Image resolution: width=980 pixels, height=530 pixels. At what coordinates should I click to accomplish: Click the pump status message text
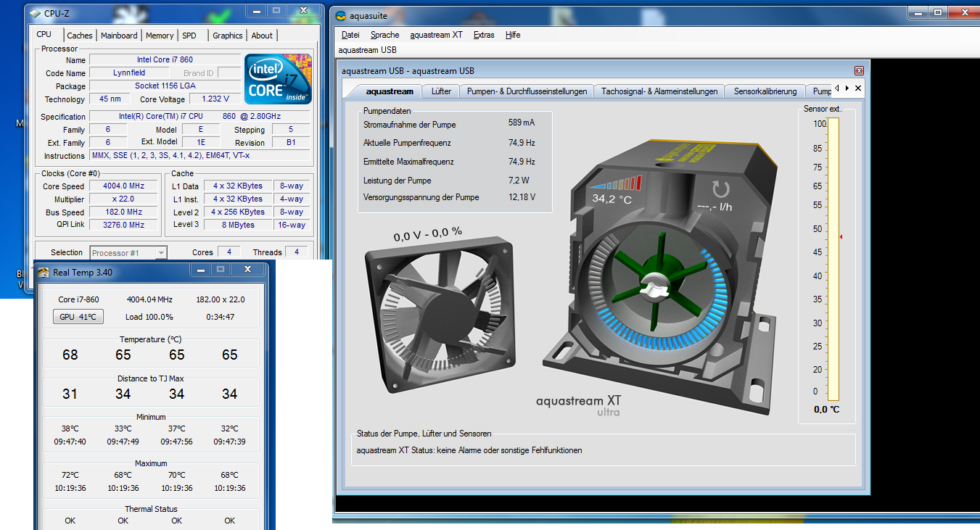click(x=469, y=450)
